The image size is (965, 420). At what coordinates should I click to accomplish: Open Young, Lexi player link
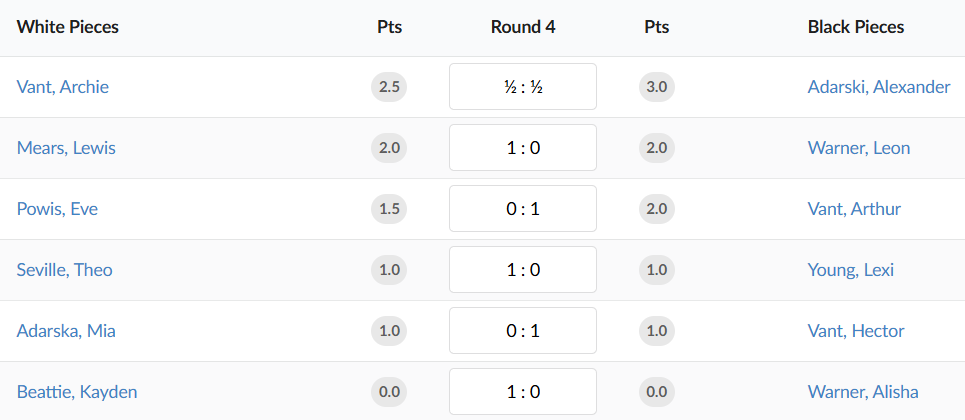[851, 270]
